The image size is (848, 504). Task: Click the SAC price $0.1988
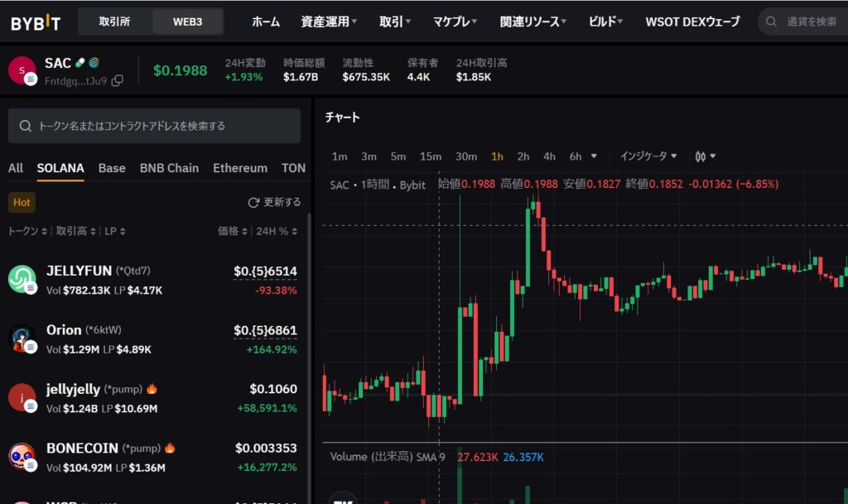pos(180,71)
